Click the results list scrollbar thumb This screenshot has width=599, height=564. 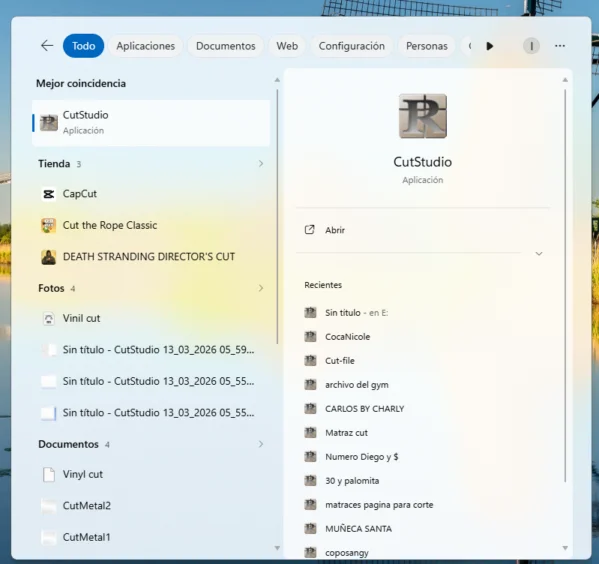277,217
